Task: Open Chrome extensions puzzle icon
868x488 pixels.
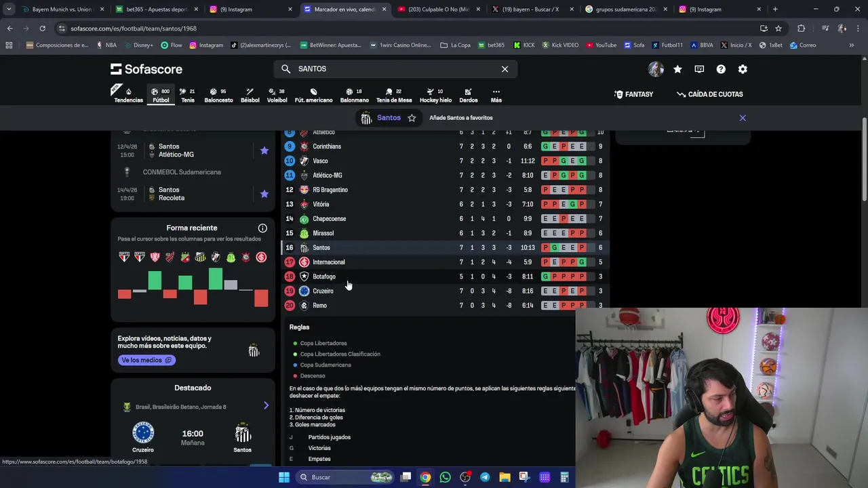Action: pos(801,28)
